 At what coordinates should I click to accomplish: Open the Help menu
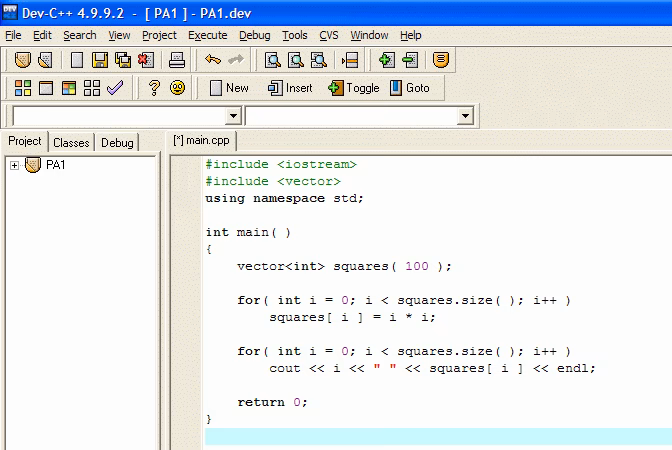[411, 35]
